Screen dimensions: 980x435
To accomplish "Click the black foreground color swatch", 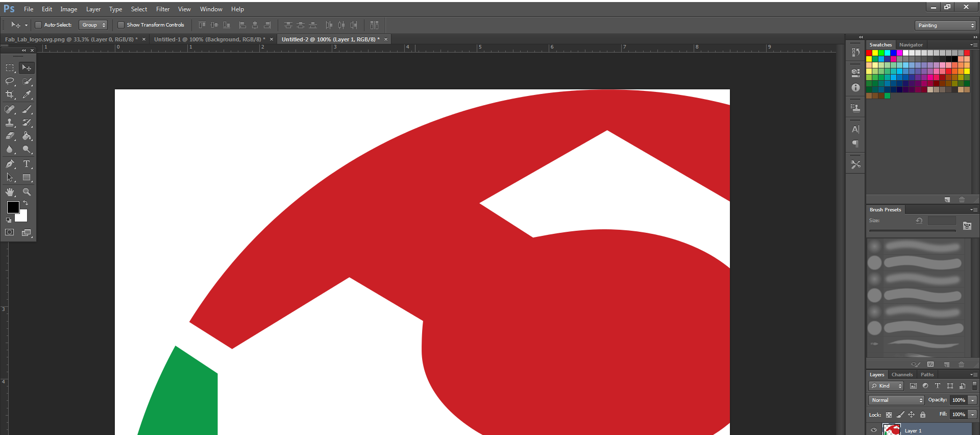I will pyautogui.click(x=13, y=207).
